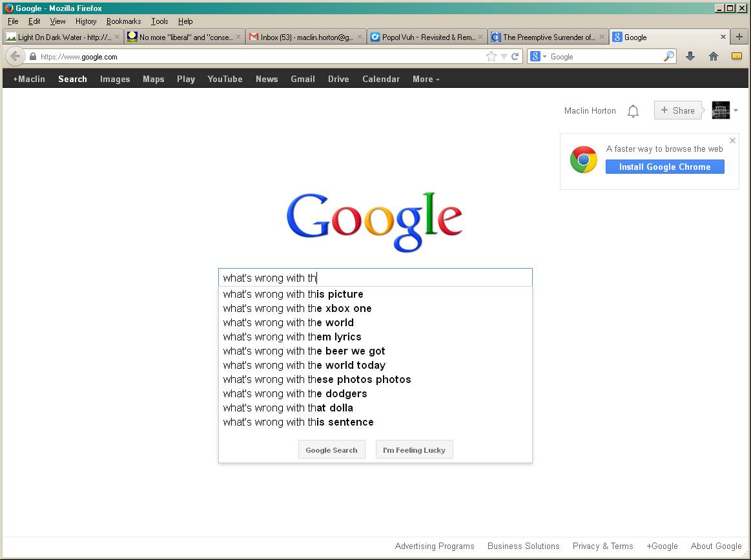751x560 pixels.
Task: Dismiss the Chrome install promo
Action: click(732, 140)
